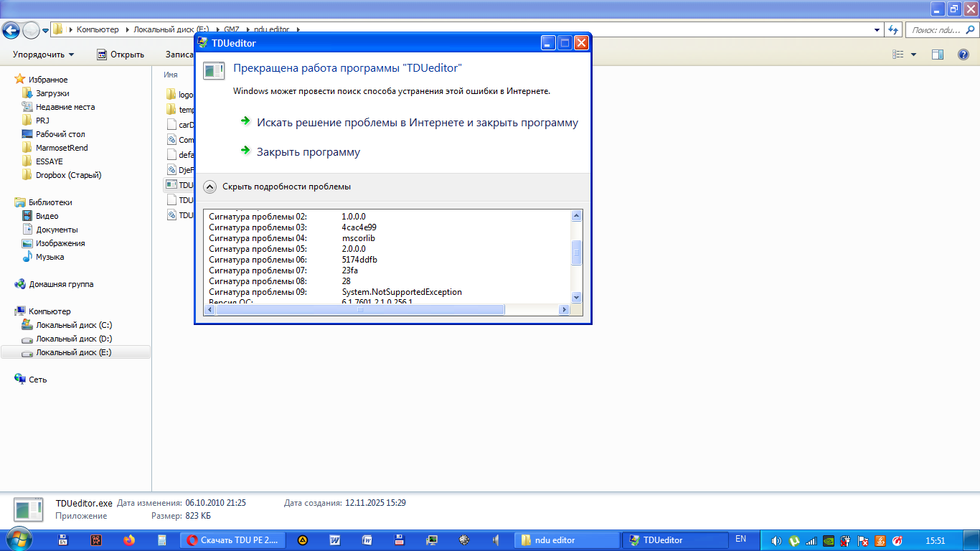This screenshot has width=980, height=551.
Task: Select the 'mscorlib' signature value
Action: click(359, 238)
